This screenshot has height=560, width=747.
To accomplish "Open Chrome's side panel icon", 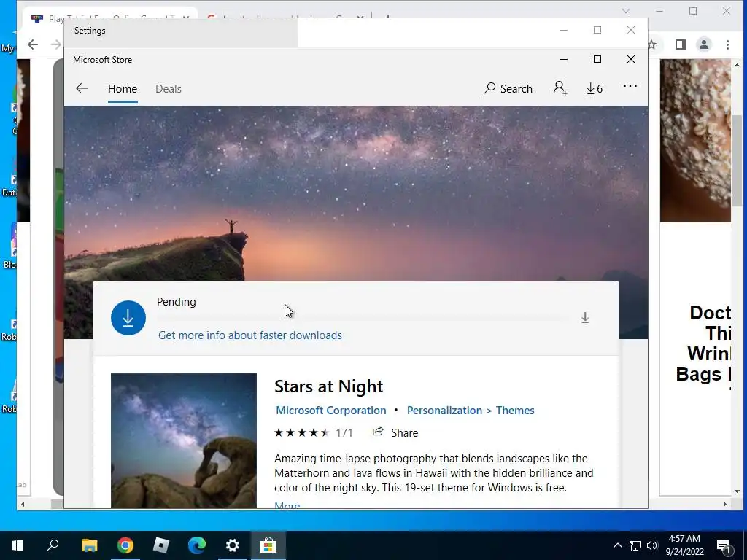I will coord(681,44).
